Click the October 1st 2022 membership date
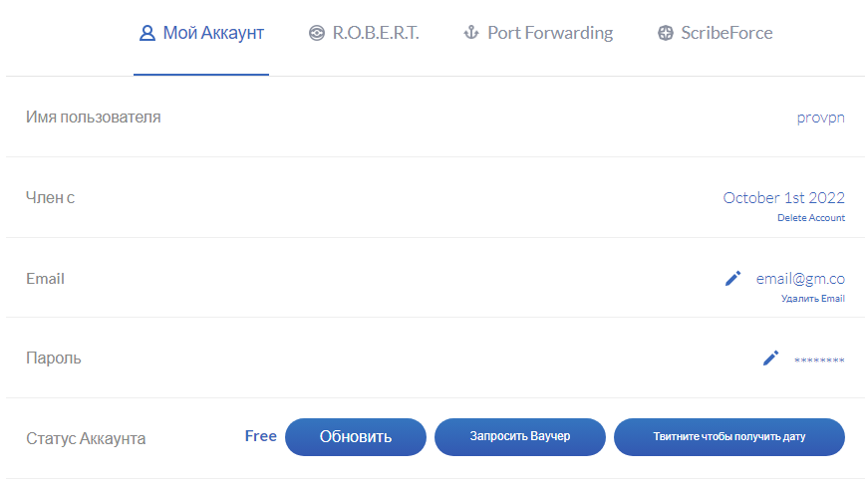Image resolution: width=868 pixels, height=482 pixels. tap(784, 198)
